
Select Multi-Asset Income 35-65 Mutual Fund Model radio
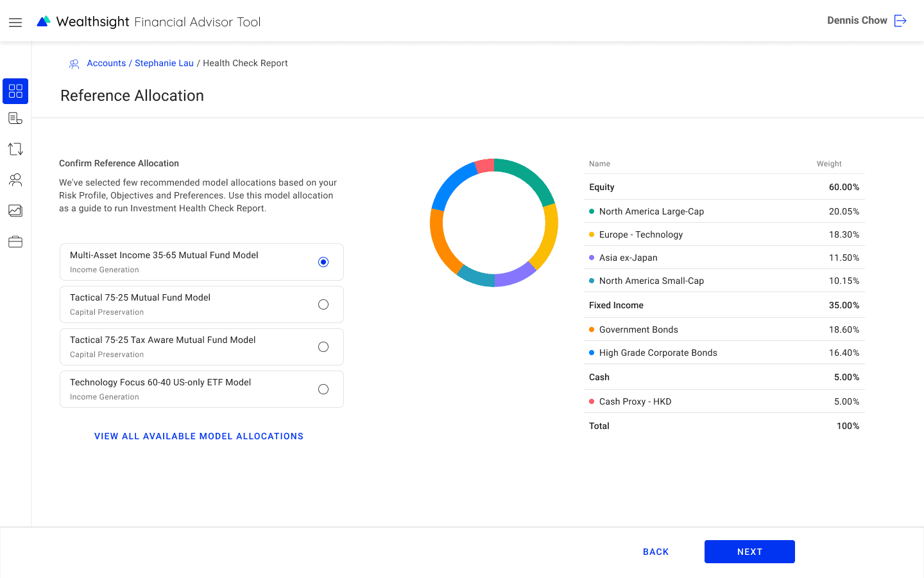click(x=323, y=262)
